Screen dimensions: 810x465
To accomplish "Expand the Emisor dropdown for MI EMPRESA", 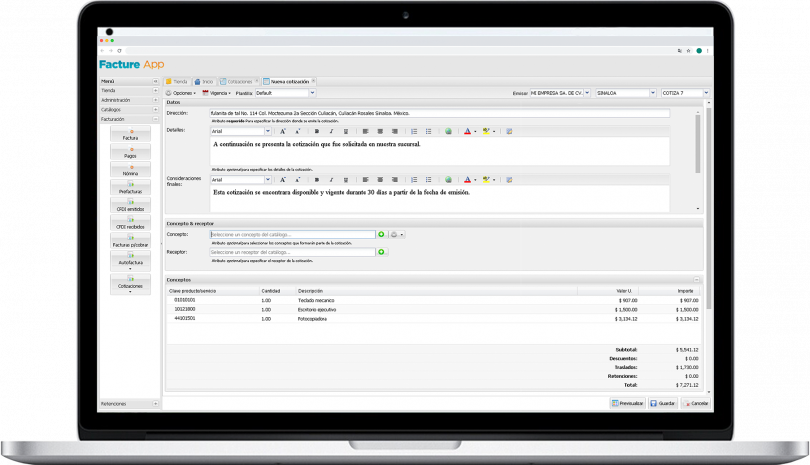I will point(588,93).
